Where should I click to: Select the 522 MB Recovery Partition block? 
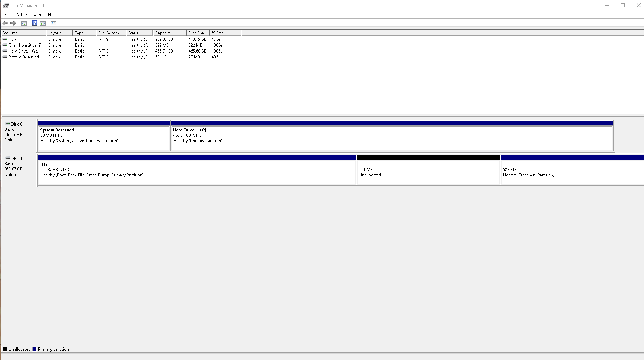[x=572, y=170]
